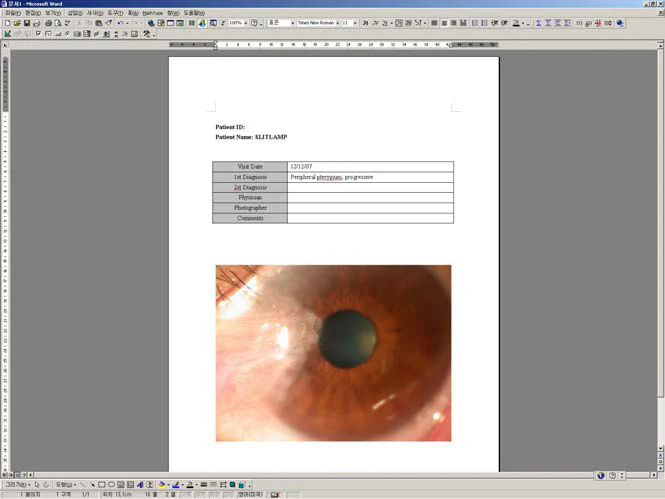Click the Help question mark icon
Viewport: 665px width, 499px height.
(x=256, y=22)
